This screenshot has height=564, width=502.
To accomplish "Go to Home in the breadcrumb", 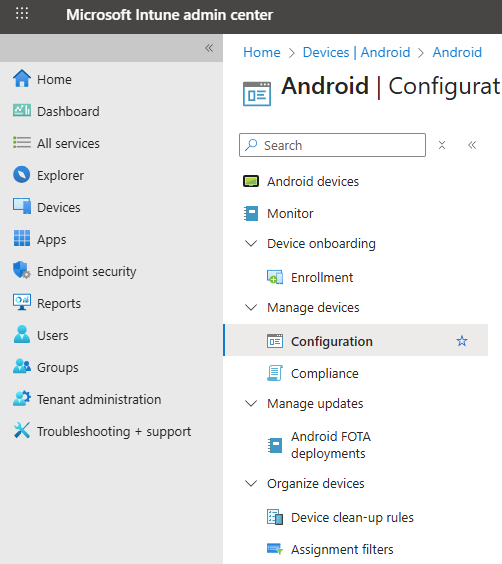I will click(262, 53).
